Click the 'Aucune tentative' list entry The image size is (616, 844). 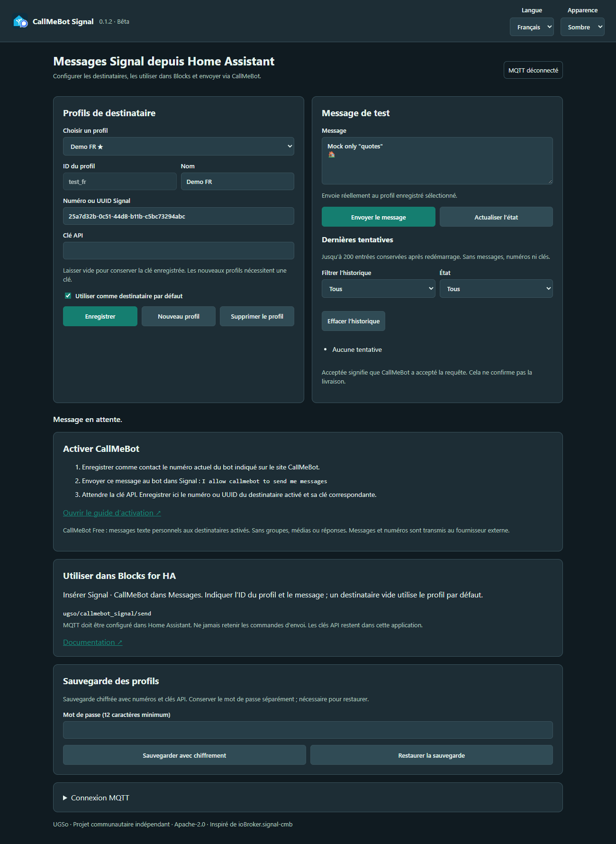[x=357, y=349]
